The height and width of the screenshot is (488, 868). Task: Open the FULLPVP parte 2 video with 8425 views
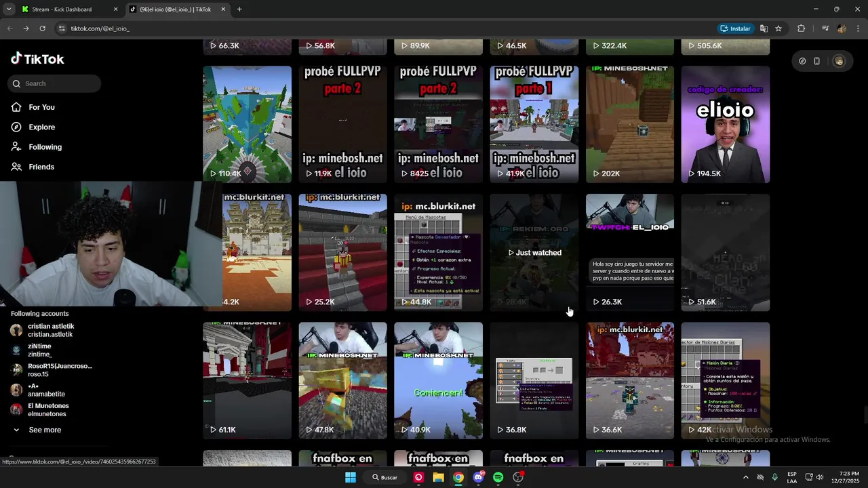coord(438,124)
